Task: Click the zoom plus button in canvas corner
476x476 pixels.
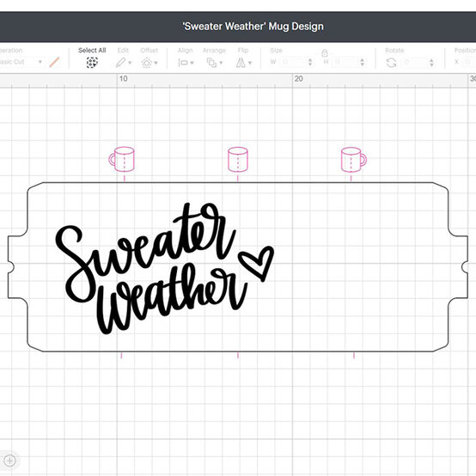Action: point(9,461)
